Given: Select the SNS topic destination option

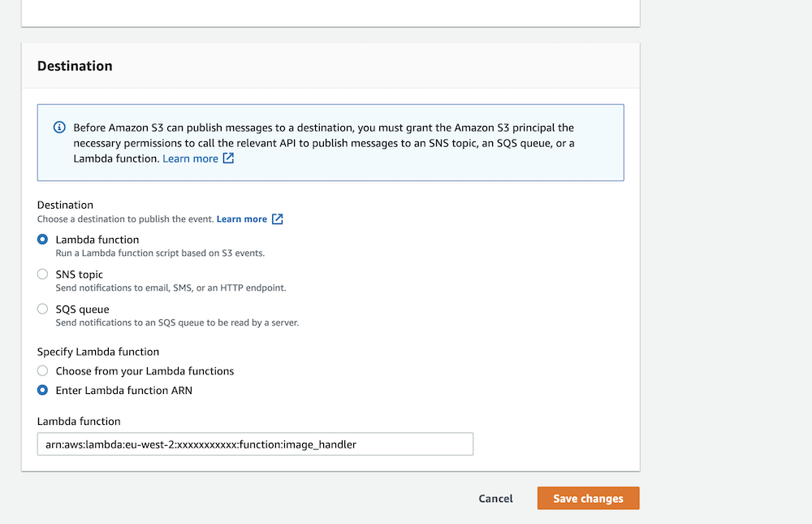Looking at the screenshot, I should pyautogui.click(x=43, y=275).
